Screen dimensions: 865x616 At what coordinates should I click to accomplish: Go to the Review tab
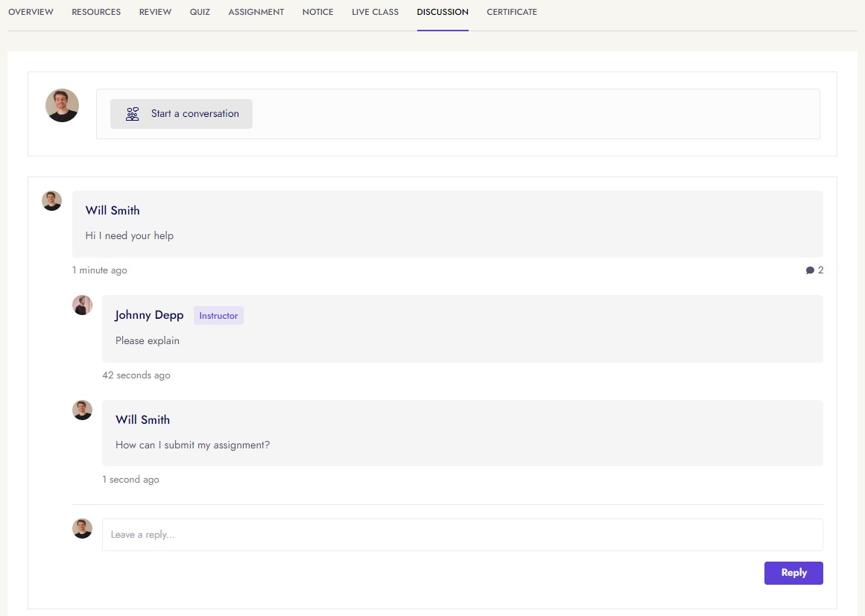[155, 12]
